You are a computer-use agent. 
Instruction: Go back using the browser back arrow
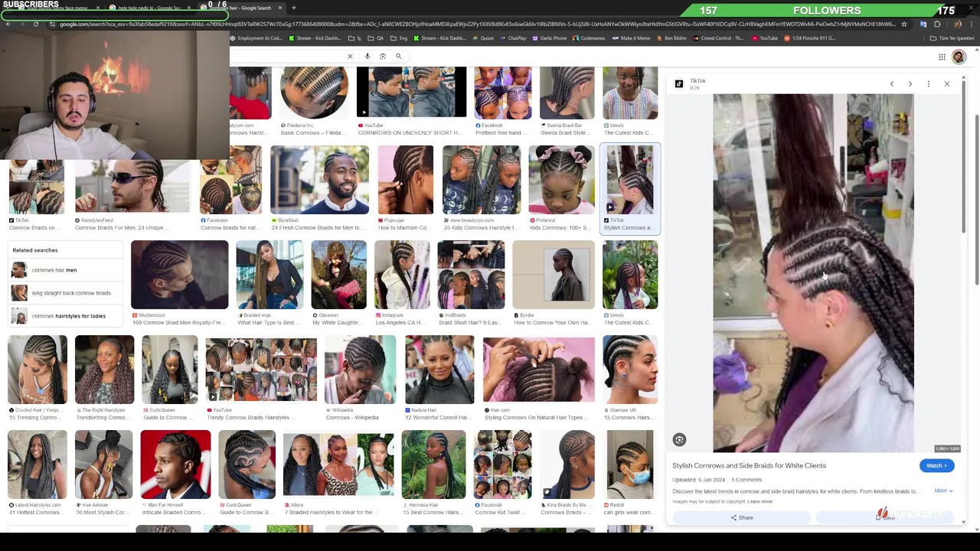(8, 24)
